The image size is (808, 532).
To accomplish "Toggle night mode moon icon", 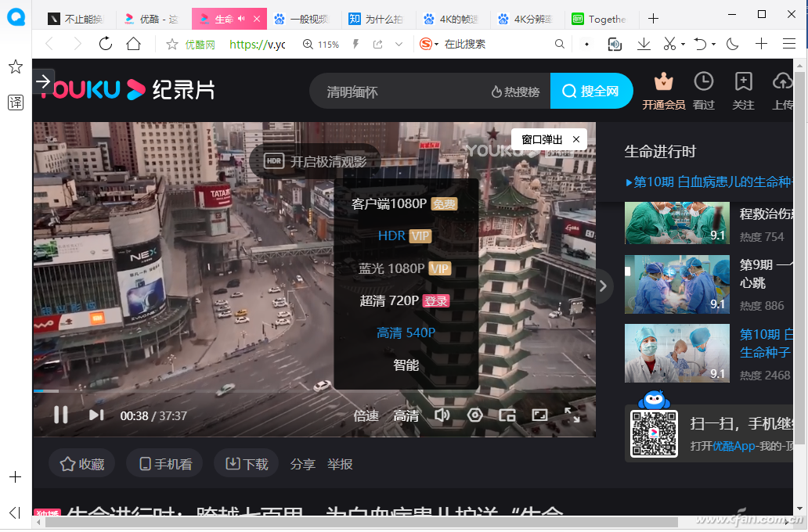I will pyautogui.click(x=732, y=45).
